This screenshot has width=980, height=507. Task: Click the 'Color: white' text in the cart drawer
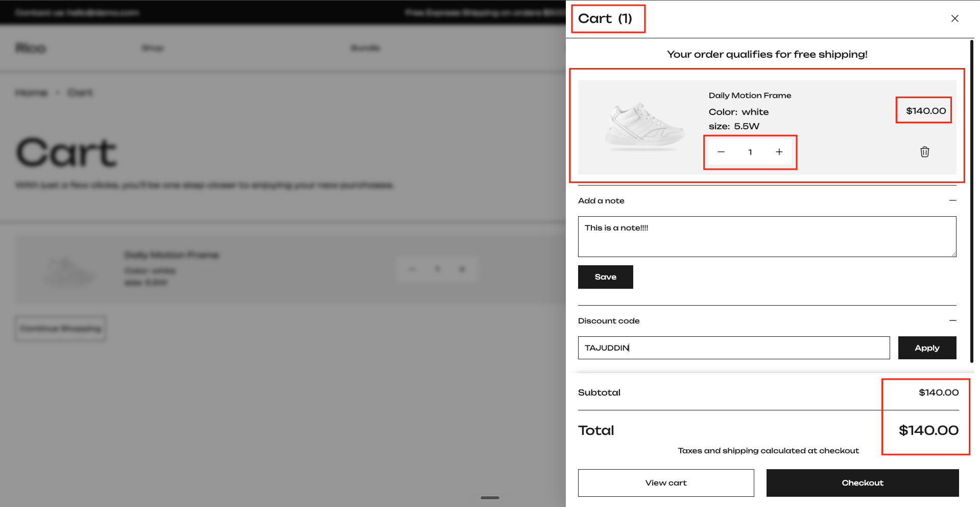point(738,112)
